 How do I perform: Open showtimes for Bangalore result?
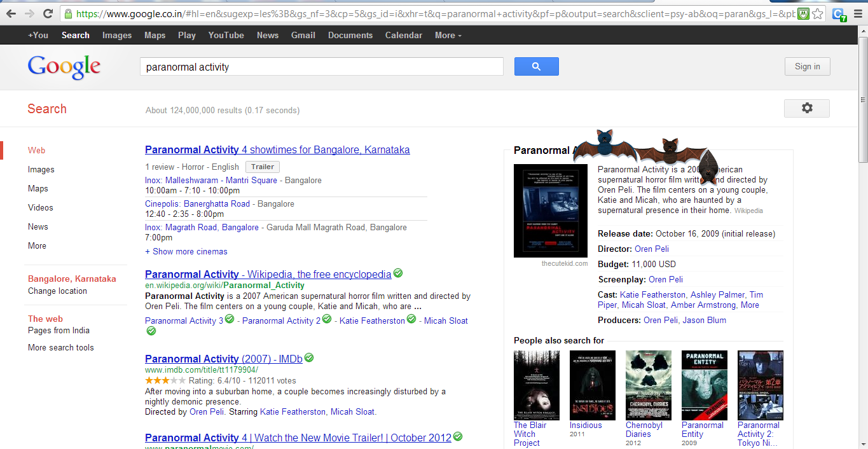(x=277, y=150)
